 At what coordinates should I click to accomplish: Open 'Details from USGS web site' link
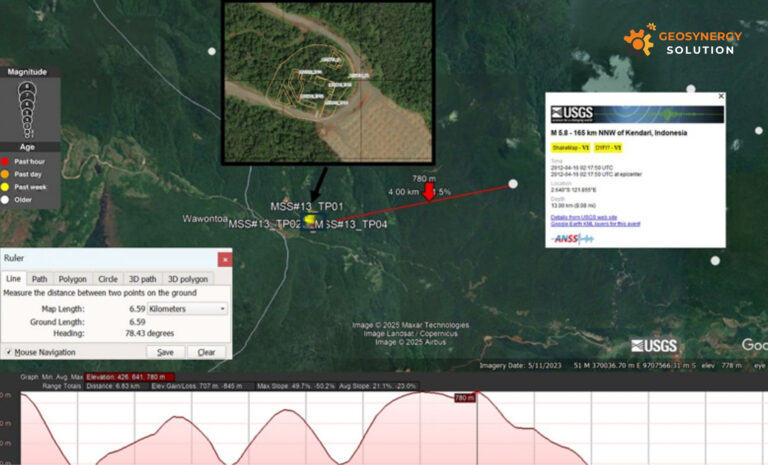pyautogui.click(x=584, y=216)
